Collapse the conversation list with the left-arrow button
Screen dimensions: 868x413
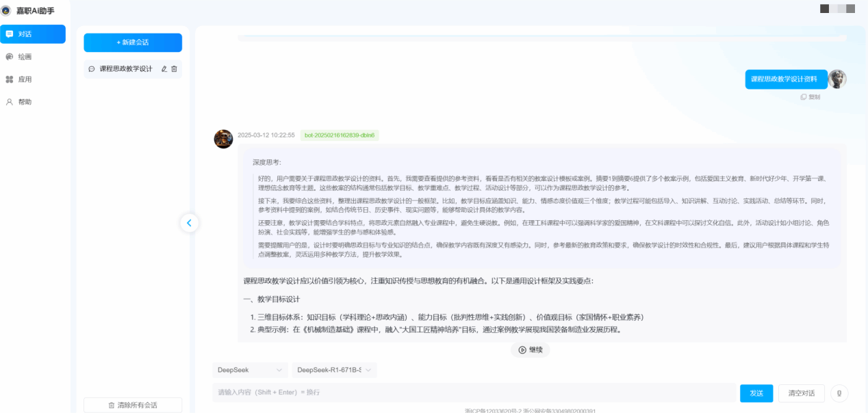tap(190, 222)
